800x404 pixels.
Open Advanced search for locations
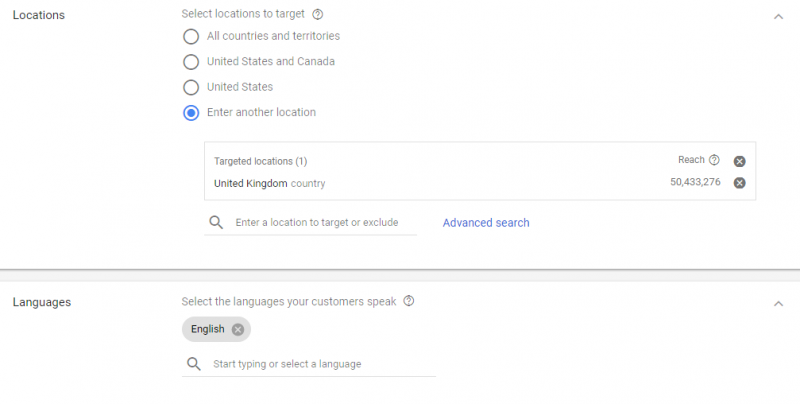click(486, 223)
